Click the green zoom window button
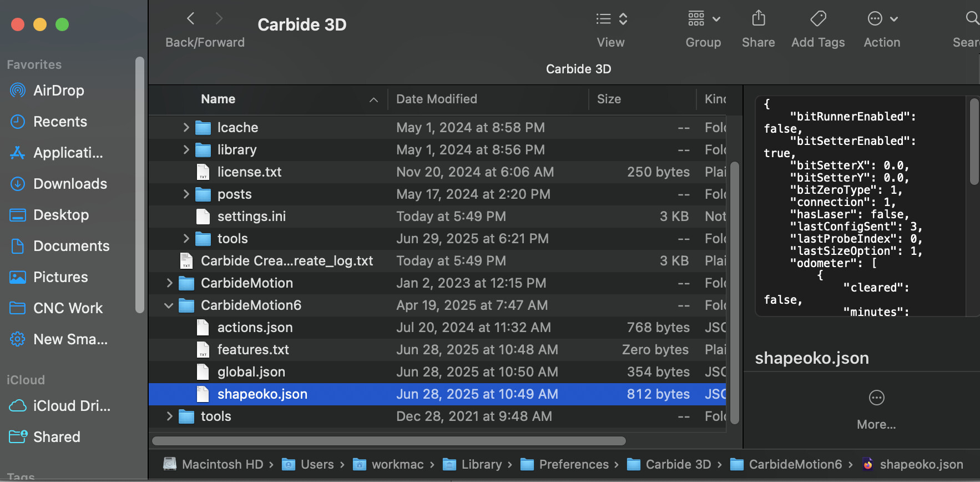The image size is (980, 482). (62, 24)
